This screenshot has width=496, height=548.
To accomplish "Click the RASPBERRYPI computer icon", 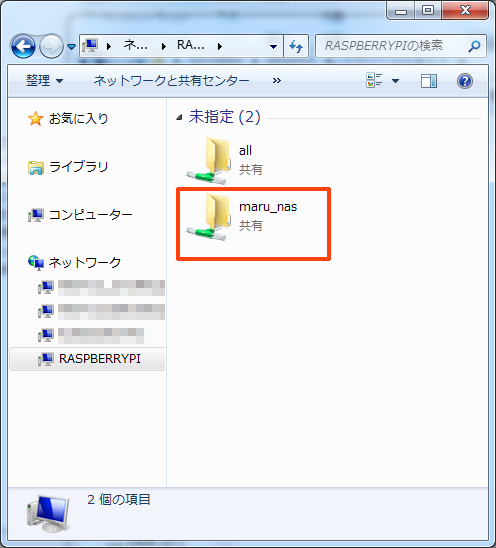I will click(x=46, y=359).
